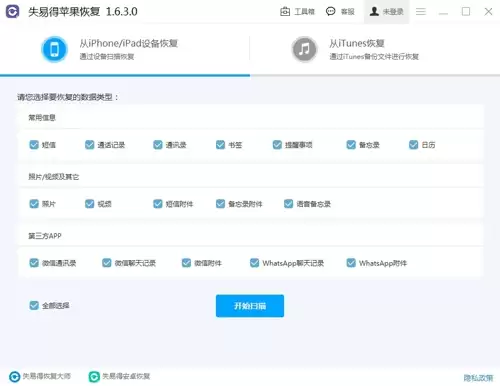This screenshot has height=386, width=500.
Task: Toggle the 通讯录 checkbox
Action: coord(158,145)
